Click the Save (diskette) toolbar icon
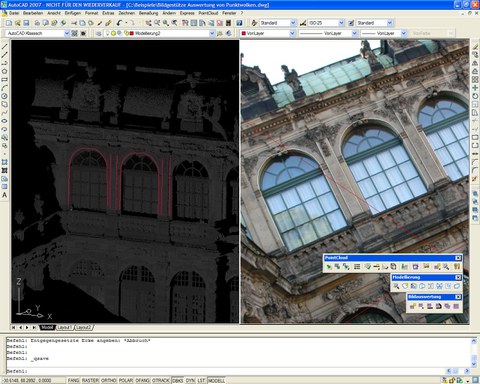480x384 pixels. [26, 23]
